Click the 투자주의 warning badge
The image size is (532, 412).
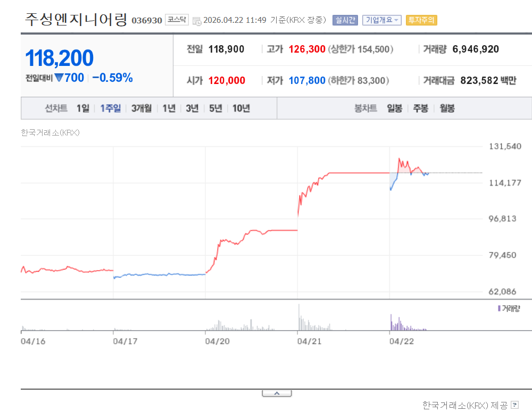coord(421,20)
